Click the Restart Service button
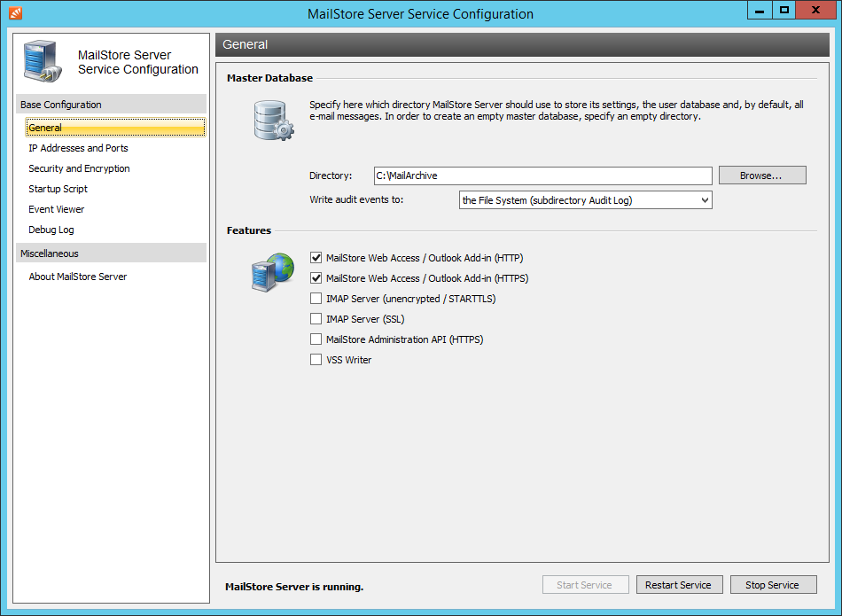 click(679, 585)
